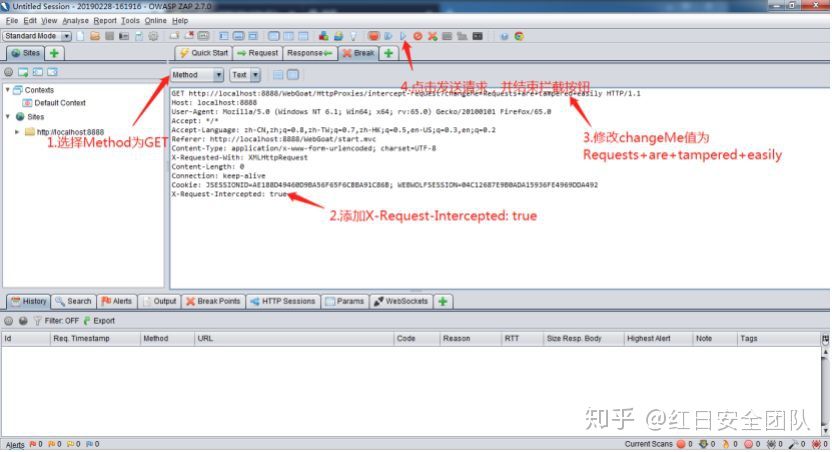Add a tab with plus beside Sites
832x452 pixels.
coord(54,53)
